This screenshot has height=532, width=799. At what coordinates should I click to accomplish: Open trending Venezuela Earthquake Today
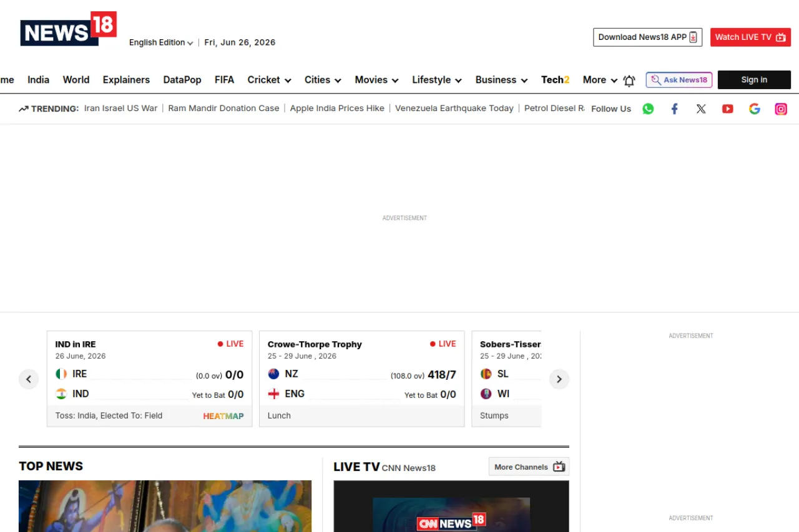coord(454,109)
